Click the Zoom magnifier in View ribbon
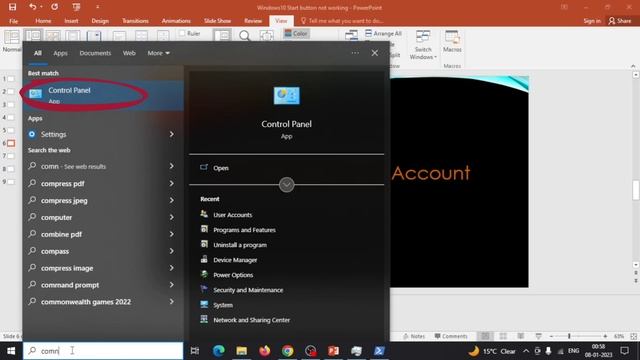This screenshot has height=360, width=640. click(x=244, y=36)
